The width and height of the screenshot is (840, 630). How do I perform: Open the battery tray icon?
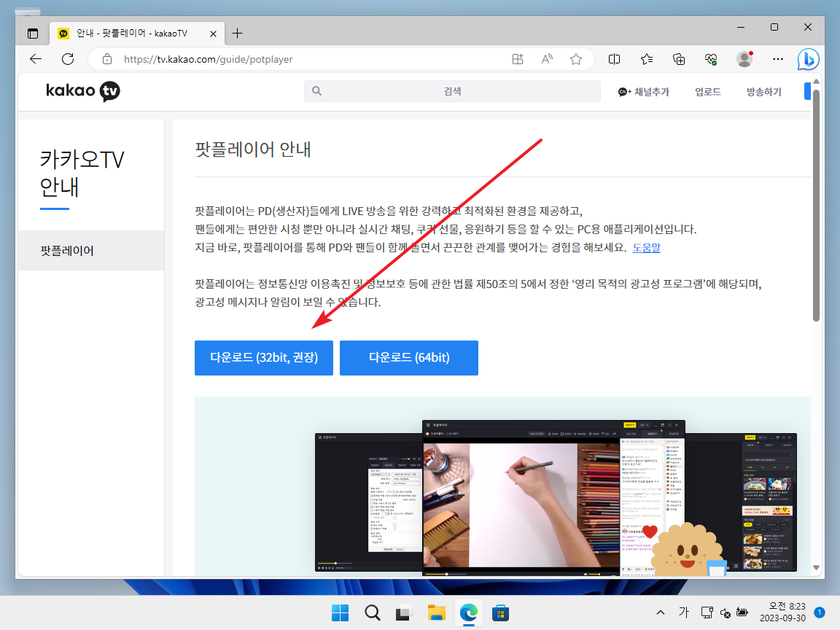[x=742, y=612]
